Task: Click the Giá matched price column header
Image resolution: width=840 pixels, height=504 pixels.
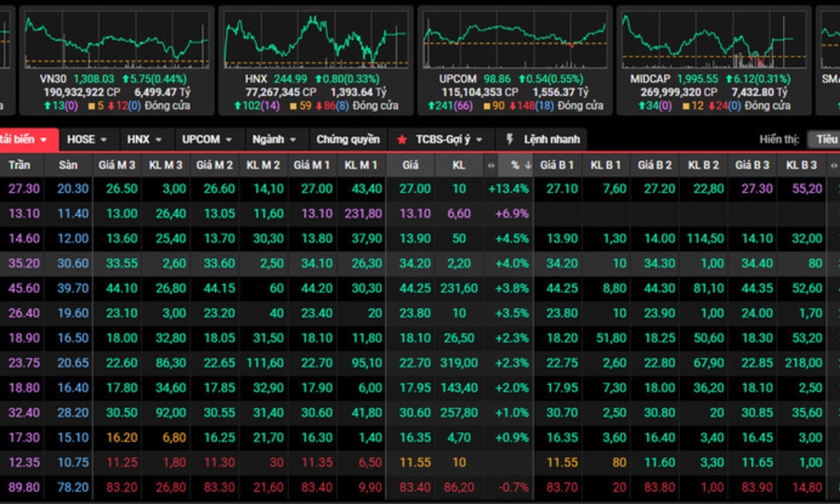Action: point(410,166)
